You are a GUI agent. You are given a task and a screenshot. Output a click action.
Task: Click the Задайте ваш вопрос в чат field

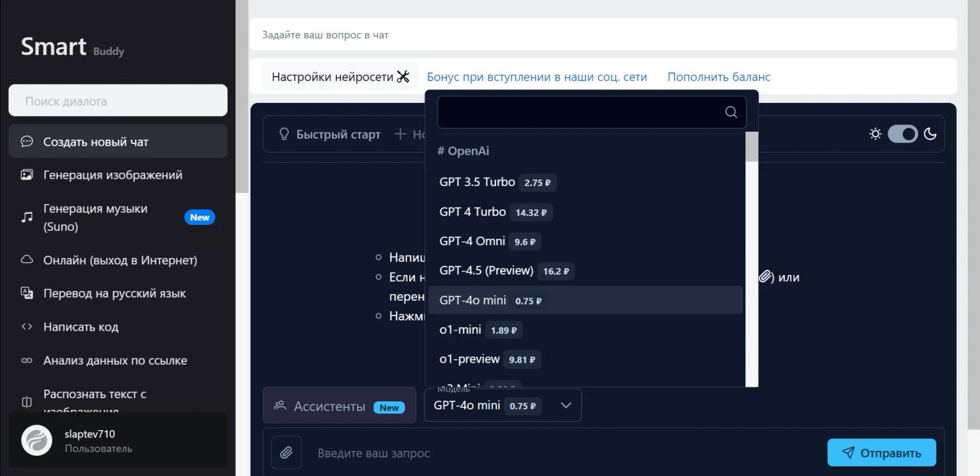click(603, 34)
